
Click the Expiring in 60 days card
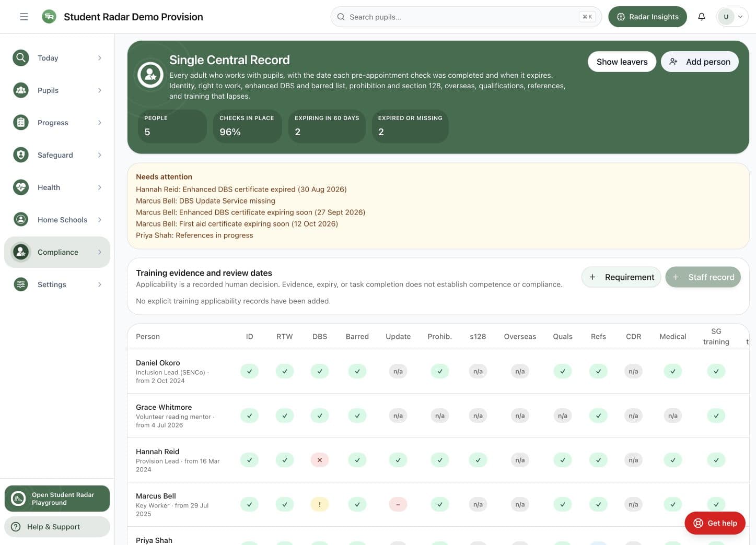(x=327, y=126)
